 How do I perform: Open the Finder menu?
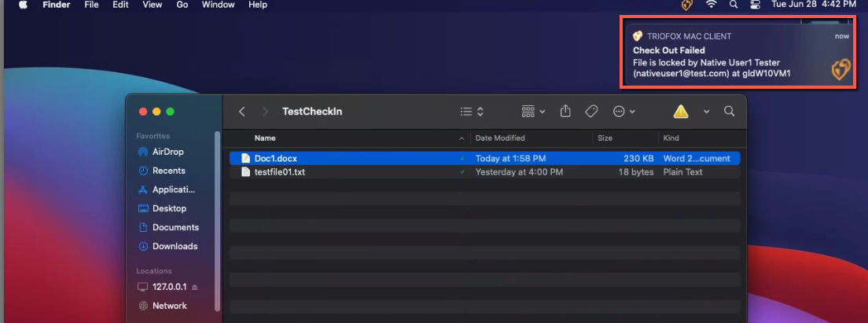[56, 5]
